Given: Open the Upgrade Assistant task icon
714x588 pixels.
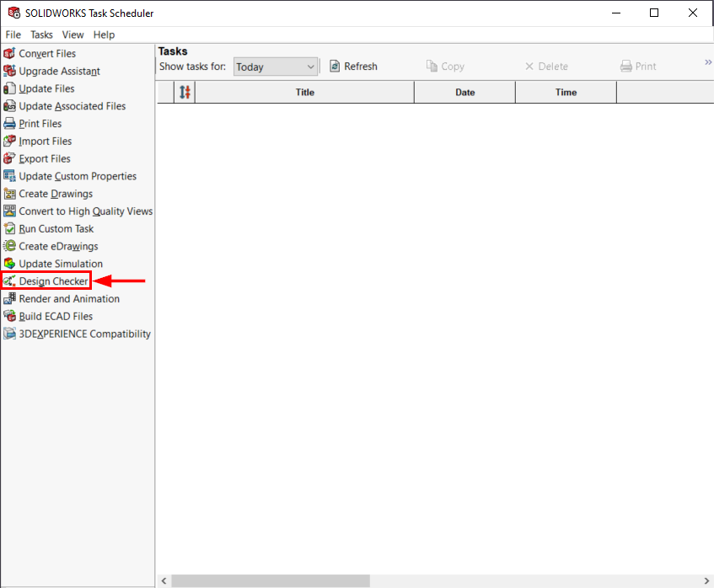Looking at the screenshot, I should pyautogui.click(x=9, y=72).
